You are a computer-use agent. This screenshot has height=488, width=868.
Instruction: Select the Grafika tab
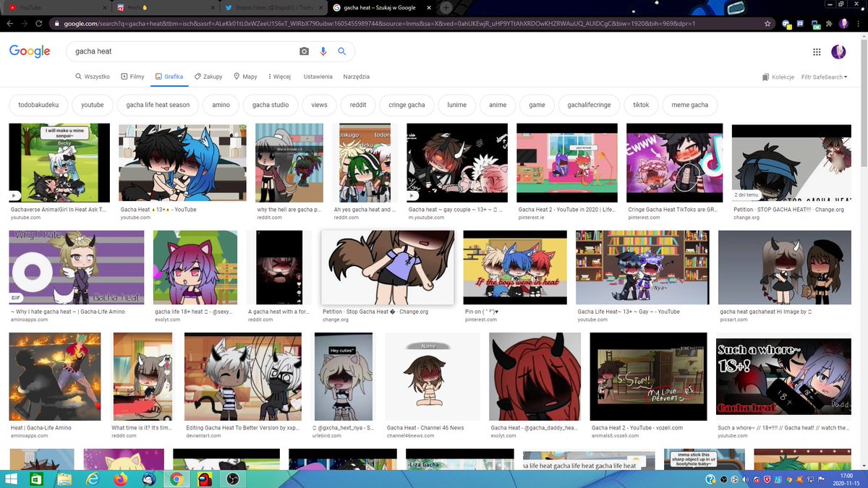[169, 77]
